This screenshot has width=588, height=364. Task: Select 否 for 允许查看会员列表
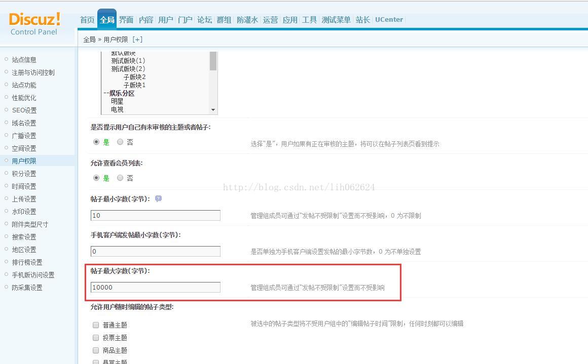tap(120, 178)
